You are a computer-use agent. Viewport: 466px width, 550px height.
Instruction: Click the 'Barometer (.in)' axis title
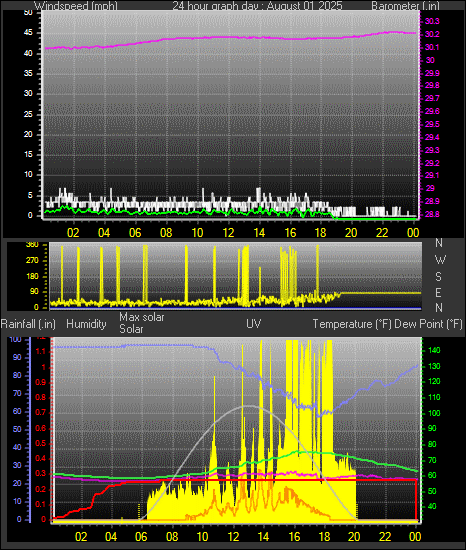click(405, 5)
